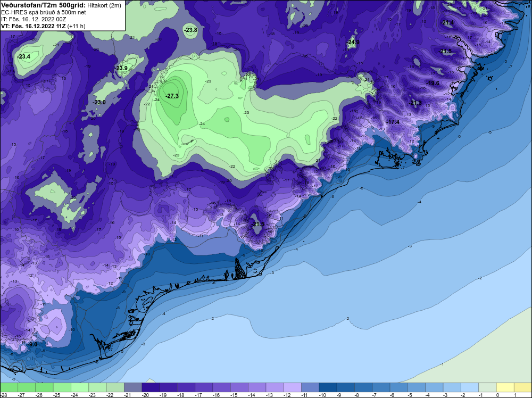Viewport: 532px width, 398px height.
Task: Select the -23.4 temperature label
Action: [24, 56]
